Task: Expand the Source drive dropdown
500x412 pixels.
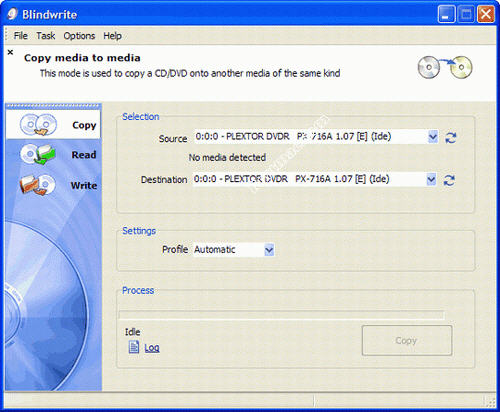Action: [x=433, y=137]
